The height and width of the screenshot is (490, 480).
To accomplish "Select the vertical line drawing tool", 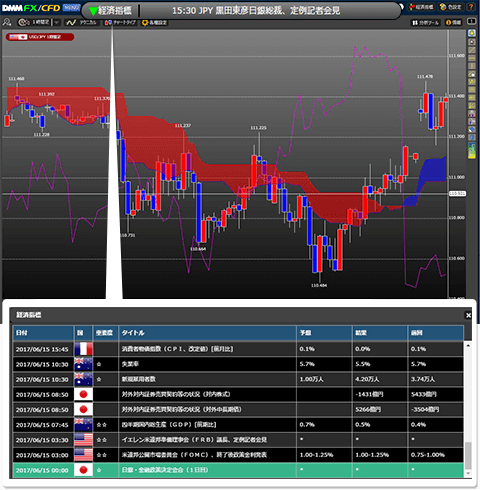I will pyautogui.click(x=472, y=66).
